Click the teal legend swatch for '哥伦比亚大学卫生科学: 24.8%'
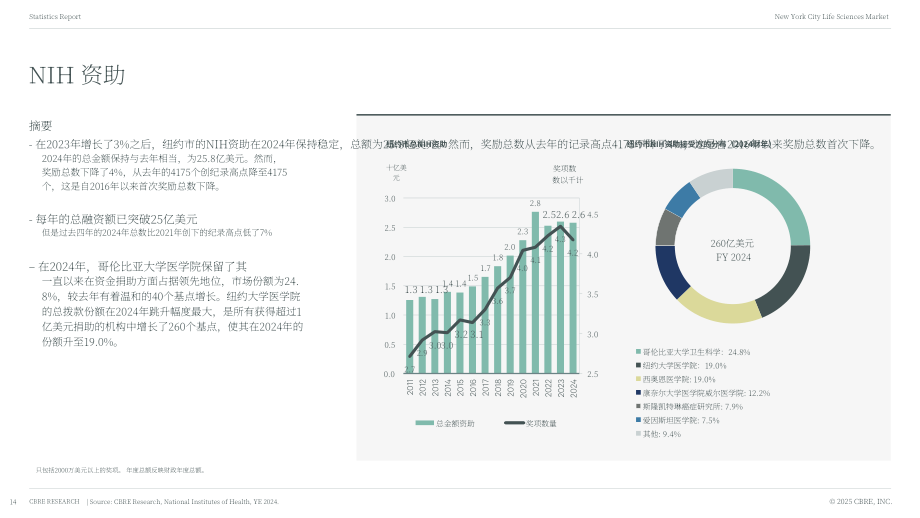 (638, 352)
